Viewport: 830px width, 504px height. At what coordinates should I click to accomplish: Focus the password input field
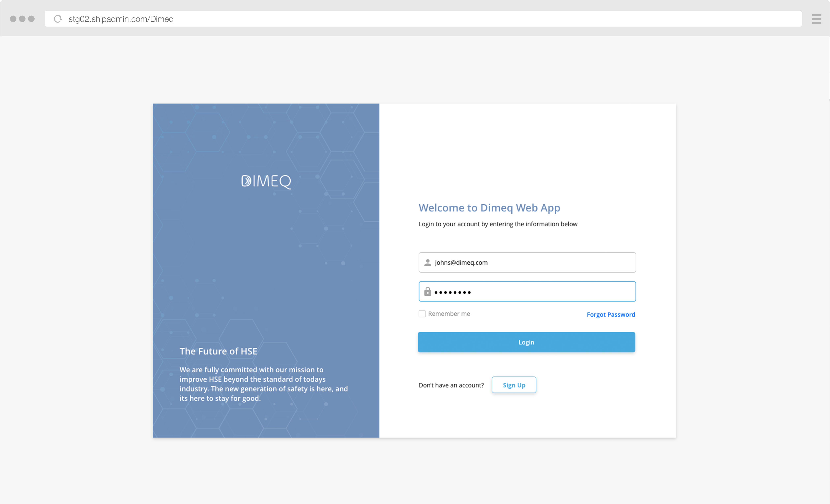coord(527,291)
